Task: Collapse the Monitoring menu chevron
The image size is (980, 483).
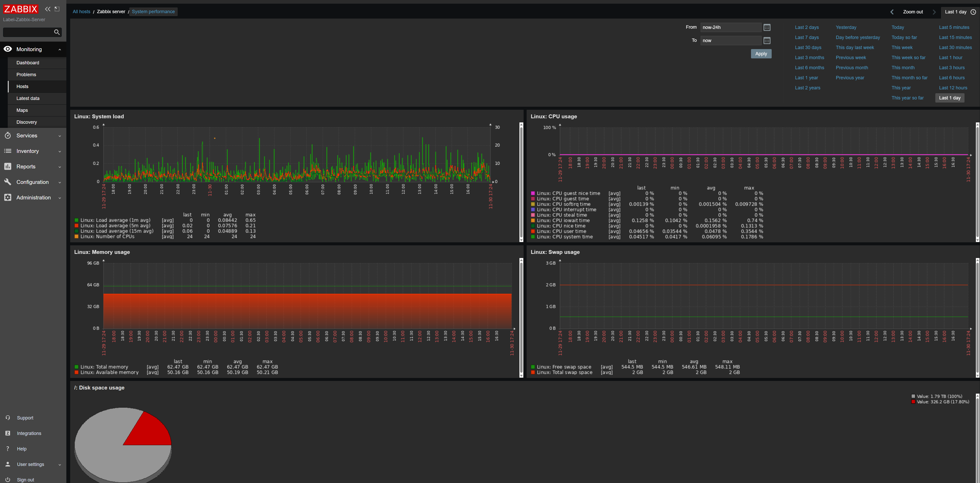Action: (x=60, y=49)
